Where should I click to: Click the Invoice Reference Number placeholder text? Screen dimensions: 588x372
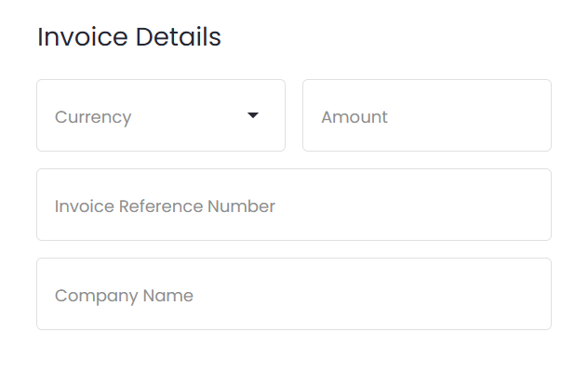165,206
